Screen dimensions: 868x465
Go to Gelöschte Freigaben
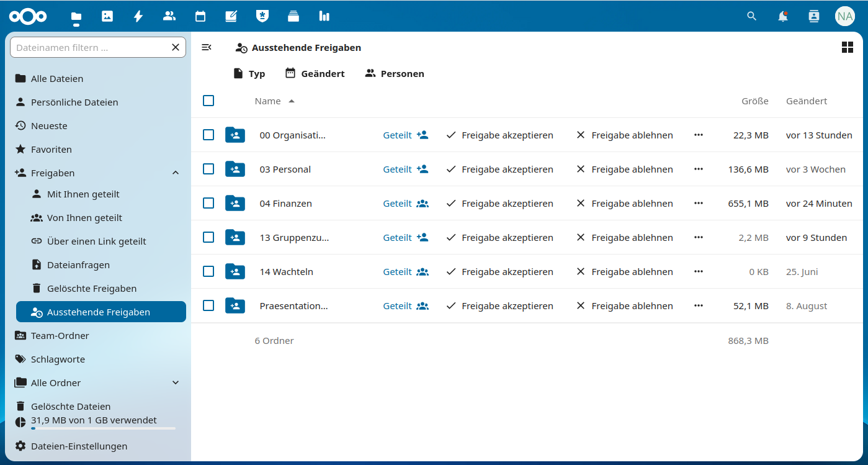click(92, 289)
